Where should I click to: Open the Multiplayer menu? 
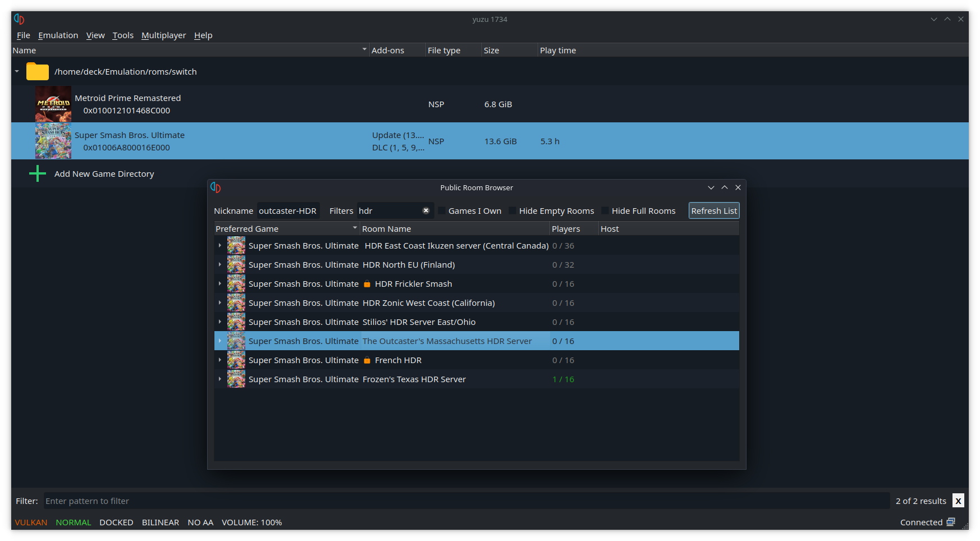pos(163,35)
